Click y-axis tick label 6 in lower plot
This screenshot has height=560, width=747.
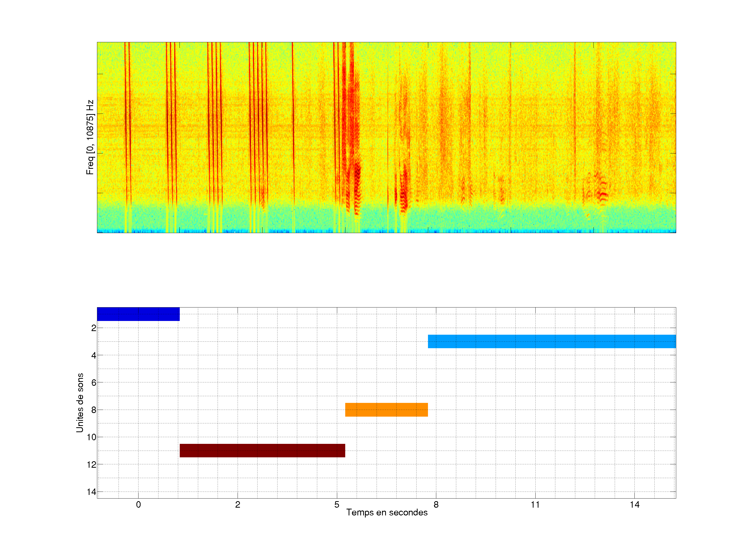click(94, 382)
